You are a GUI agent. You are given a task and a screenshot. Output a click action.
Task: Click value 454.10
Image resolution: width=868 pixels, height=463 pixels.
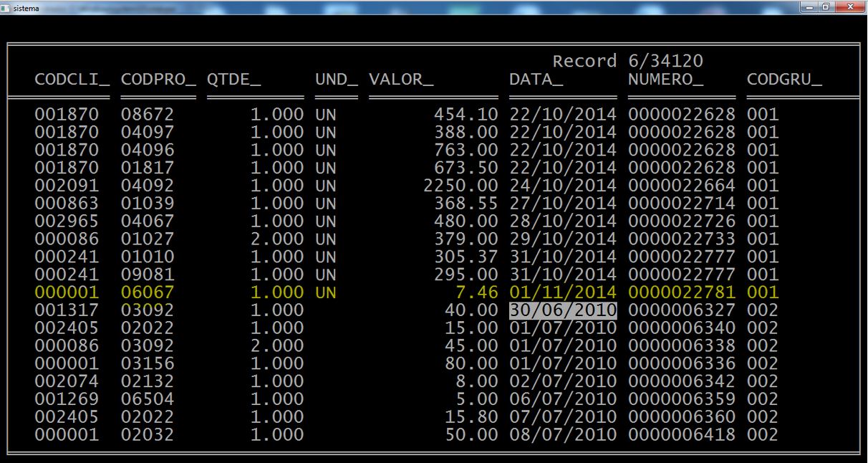click(x=466, y=115)
